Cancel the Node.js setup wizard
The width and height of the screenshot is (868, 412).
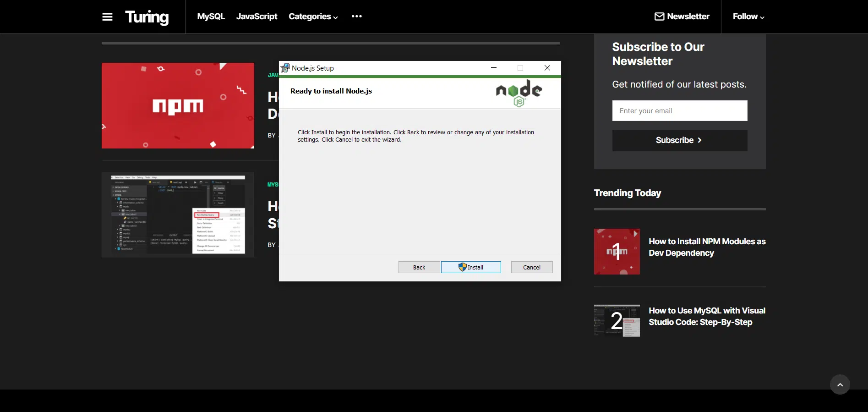click(532, 267)
